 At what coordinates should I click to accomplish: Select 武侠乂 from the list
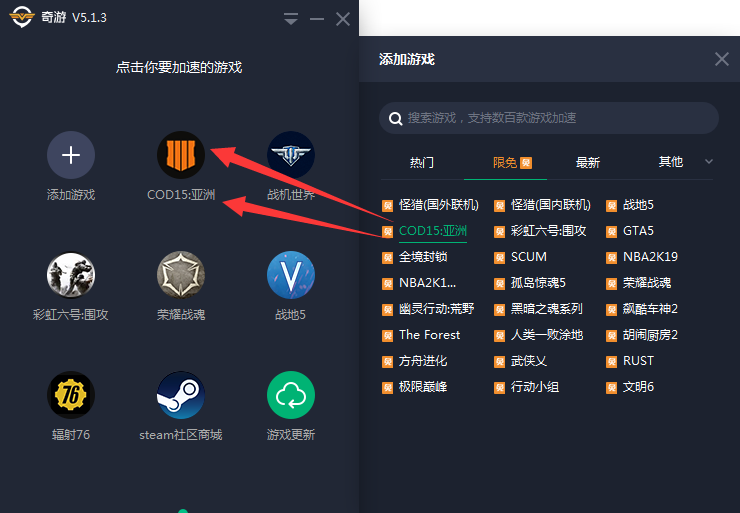coord(529,361)
